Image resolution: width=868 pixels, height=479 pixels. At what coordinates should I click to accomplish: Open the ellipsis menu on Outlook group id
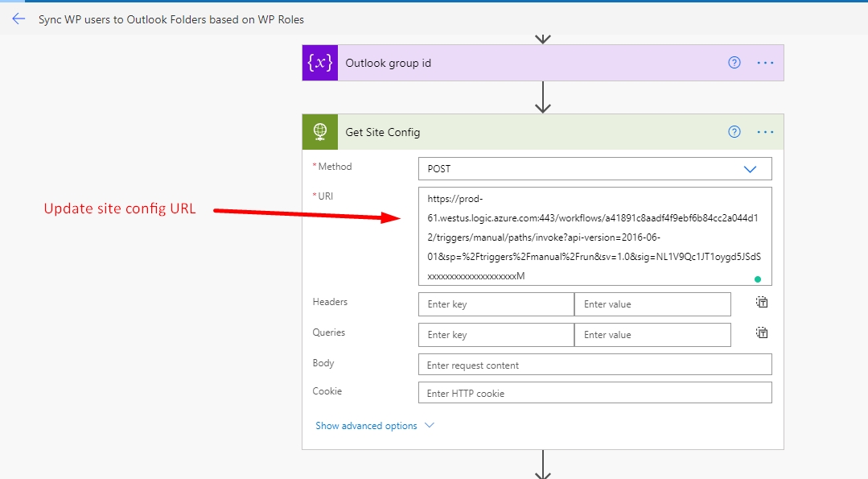coord(766,63)
